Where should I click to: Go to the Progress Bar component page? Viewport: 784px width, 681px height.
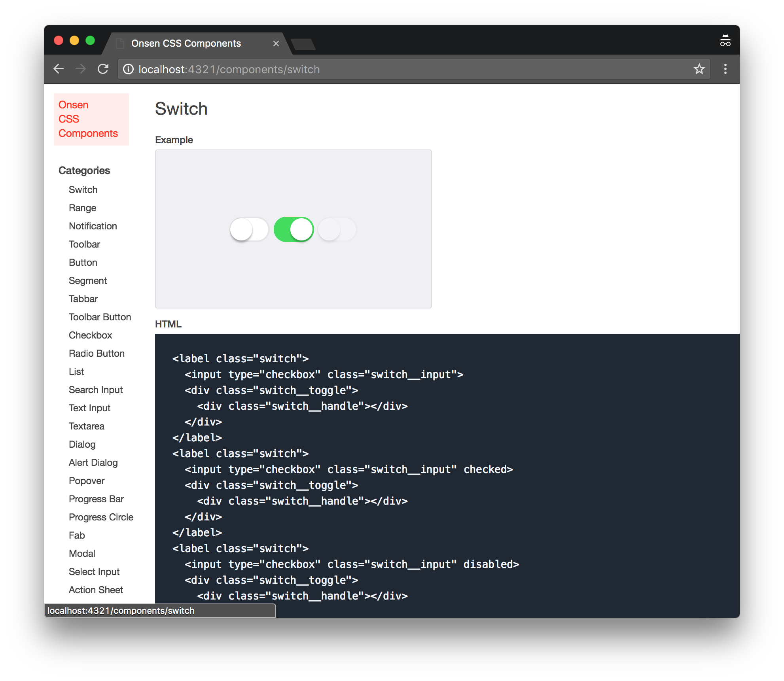click(96, 499)
